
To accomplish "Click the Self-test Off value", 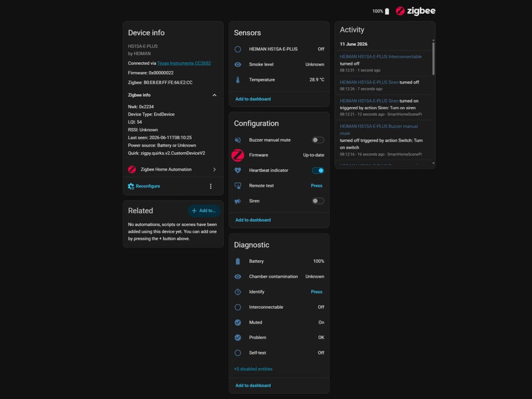I will point(321,353).
